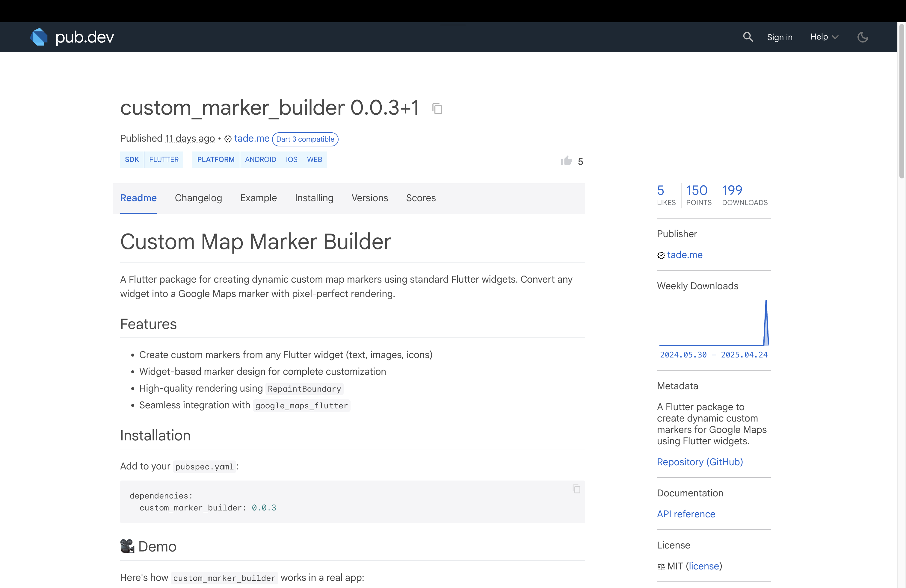Viewport: 906px width, 588px height.
Task: Switch to the Readme tab
Action: point(138,198)
